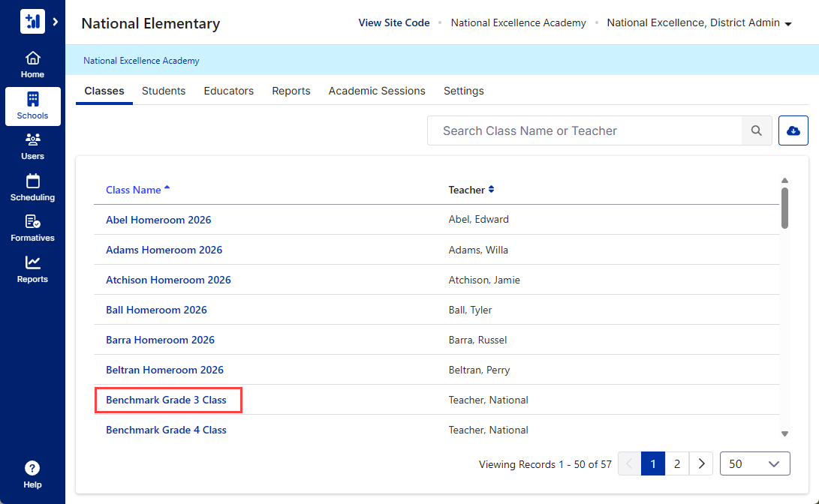Go to previous page of records
Viewport: 819px width, 504px height.
[x=629, y=463]
